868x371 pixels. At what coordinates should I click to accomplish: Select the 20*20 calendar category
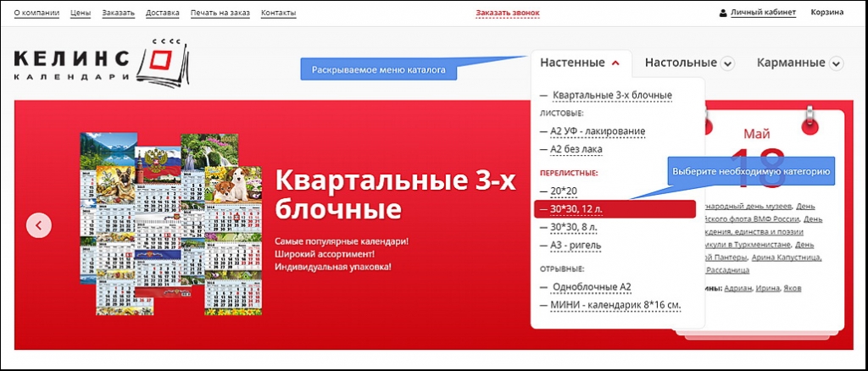(564, 191)
